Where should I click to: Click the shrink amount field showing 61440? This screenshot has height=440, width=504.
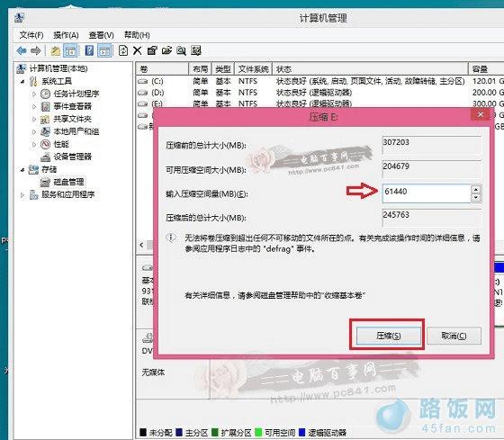427,193
